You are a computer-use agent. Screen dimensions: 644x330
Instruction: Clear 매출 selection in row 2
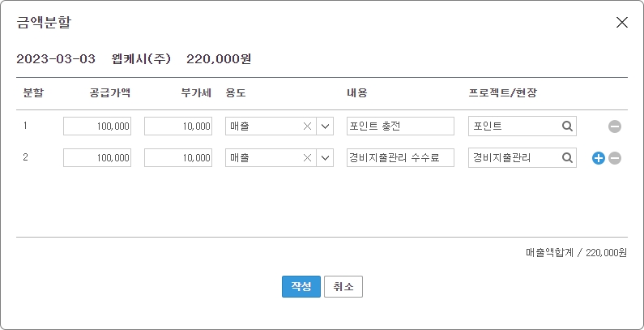click(x=307, y=158)
